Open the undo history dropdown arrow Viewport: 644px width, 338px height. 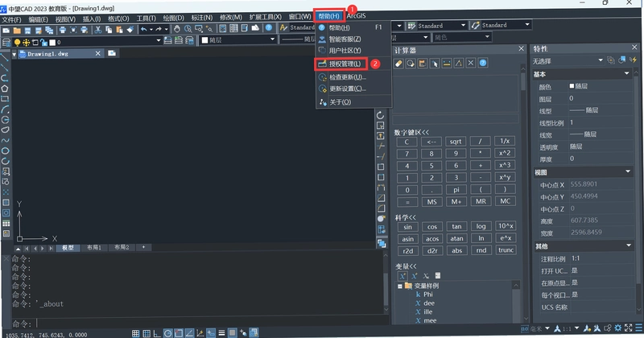click(x=151, y=29)
